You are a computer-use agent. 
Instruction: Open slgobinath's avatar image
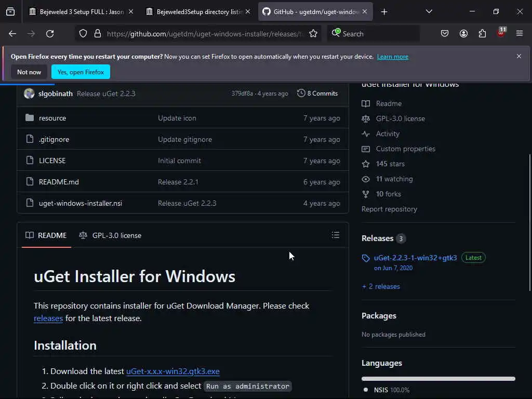[x=29, y=94]
